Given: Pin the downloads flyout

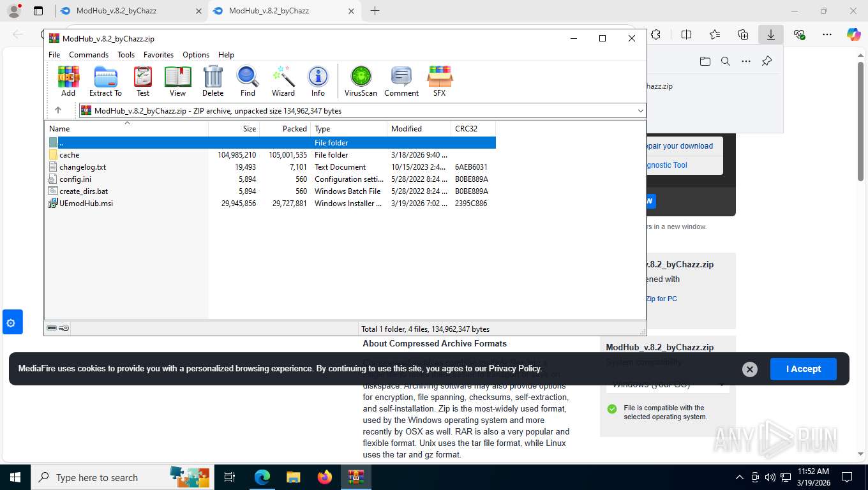Looking at the screenshot, I should click(767, 61).
